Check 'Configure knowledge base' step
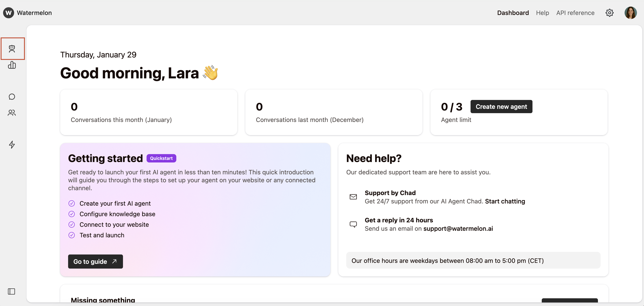 coord(71,214)
